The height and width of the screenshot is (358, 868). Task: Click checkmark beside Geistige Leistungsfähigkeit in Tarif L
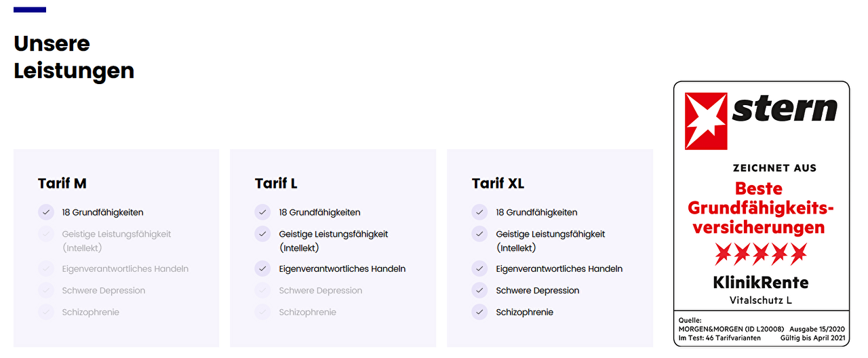pyautogui.click(x=263, y=234)
